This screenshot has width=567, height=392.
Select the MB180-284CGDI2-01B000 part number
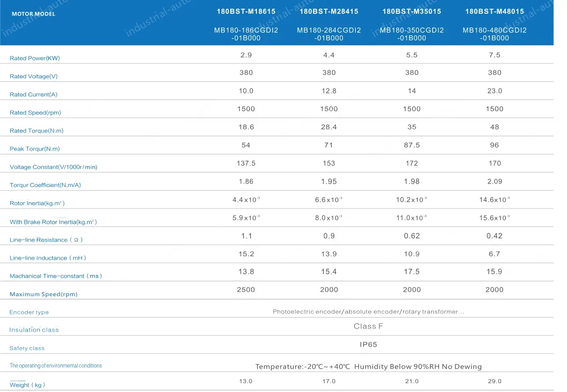pos(329,34)
